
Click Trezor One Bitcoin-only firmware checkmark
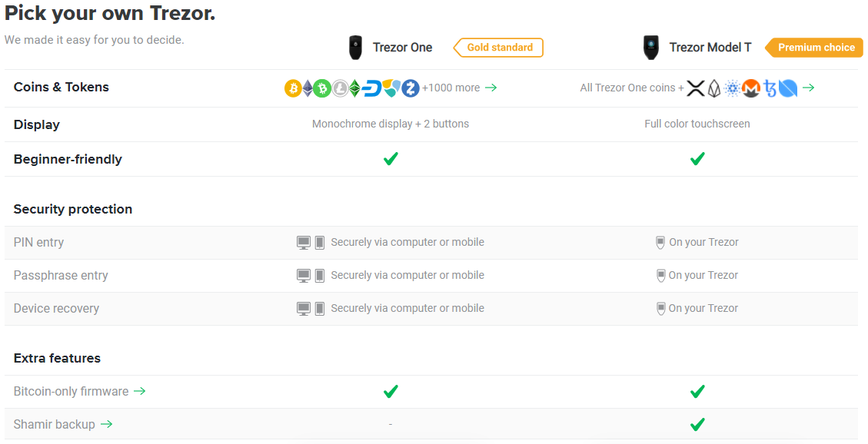coord(391,392)
